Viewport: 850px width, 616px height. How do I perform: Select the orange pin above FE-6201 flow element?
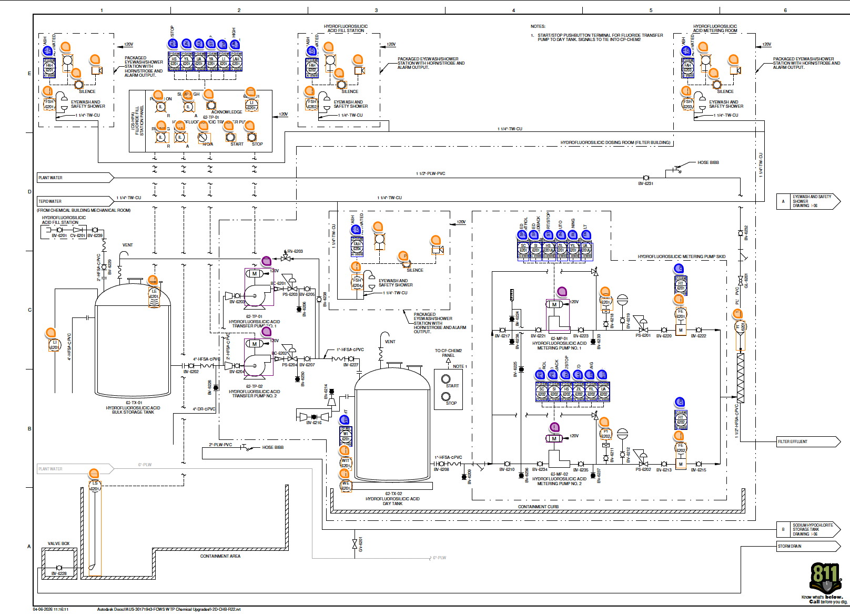(x=679, y=299)
